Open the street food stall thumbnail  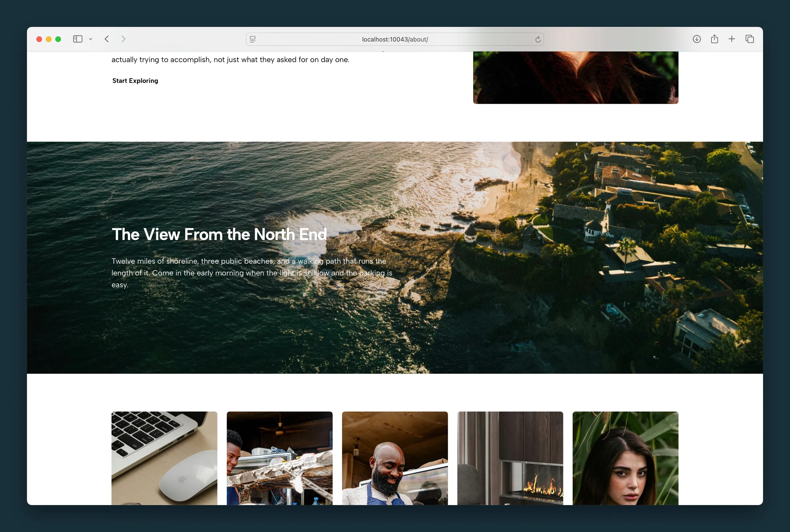[x=279, y=458]
